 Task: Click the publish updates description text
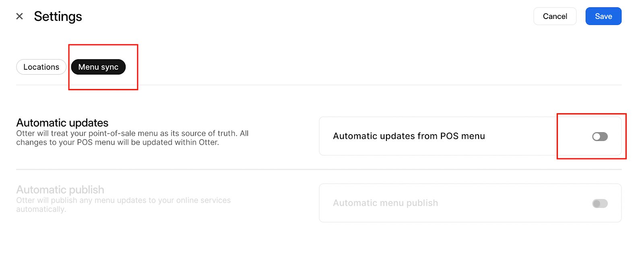click(124, 205)
